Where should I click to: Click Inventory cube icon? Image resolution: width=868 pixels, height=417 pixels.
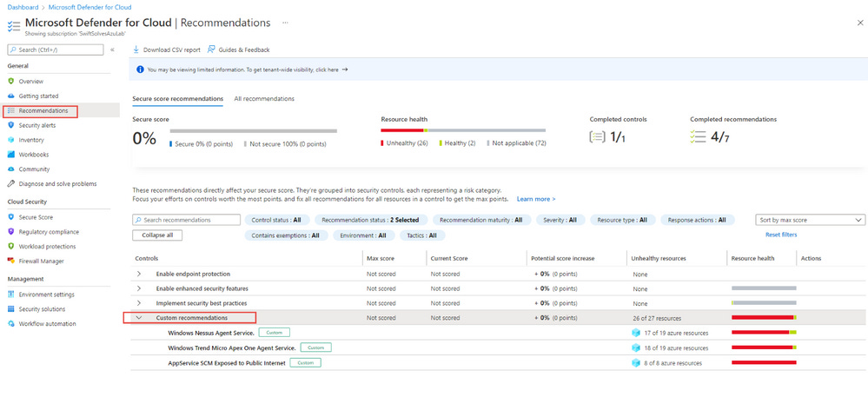[x=11, y=140]
